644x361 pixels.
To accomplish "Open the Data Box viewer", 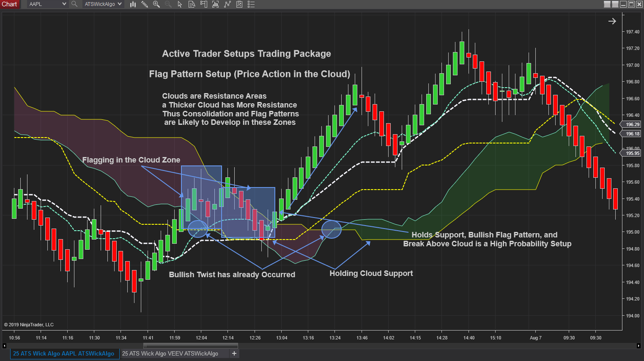I will pyautogui.click(x=192, y=4).
